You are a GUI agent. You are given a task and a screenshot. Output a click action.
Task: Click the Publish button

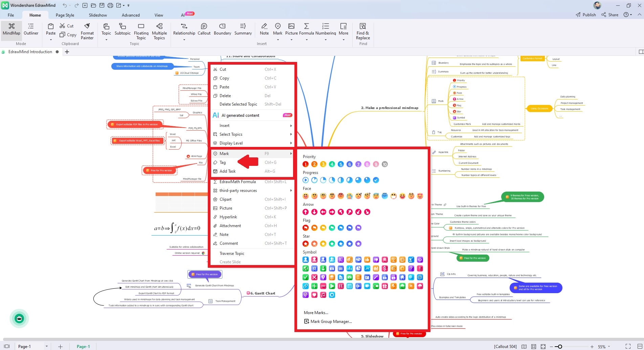pos(586,15)
